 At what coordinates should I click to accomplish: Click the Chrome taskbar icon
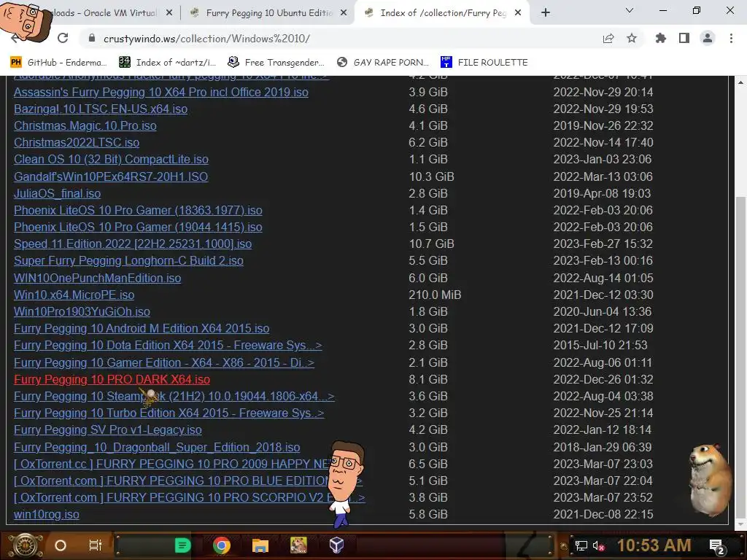point(222,545)
